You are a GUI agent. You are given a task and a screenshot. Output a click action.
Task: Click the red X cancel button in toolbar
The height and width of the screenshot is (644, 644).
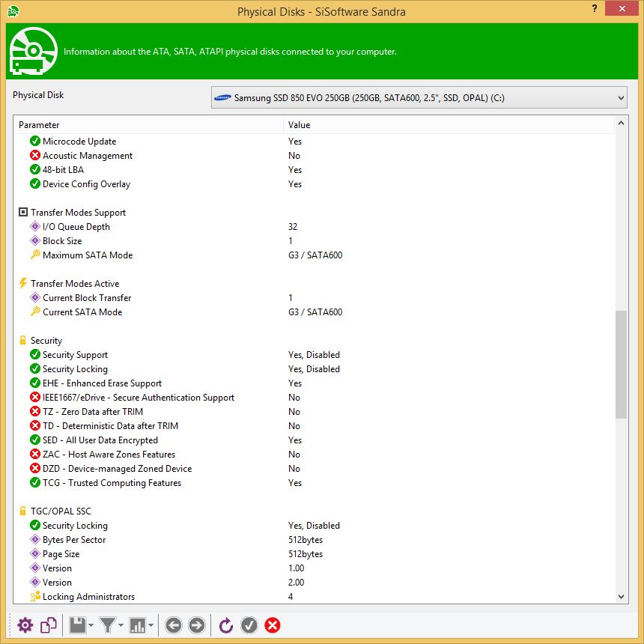(273, 625)
